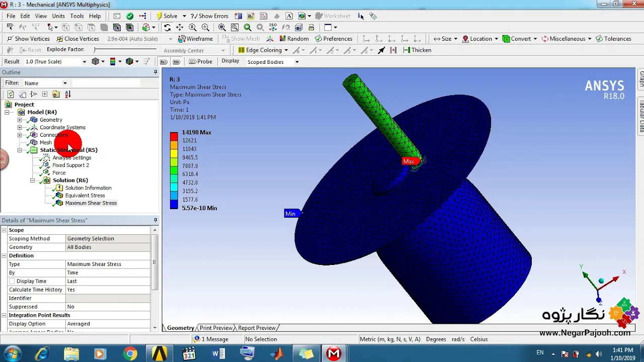Collapse the Scope section in Details
644x362 pixels.
pos(4,230)
